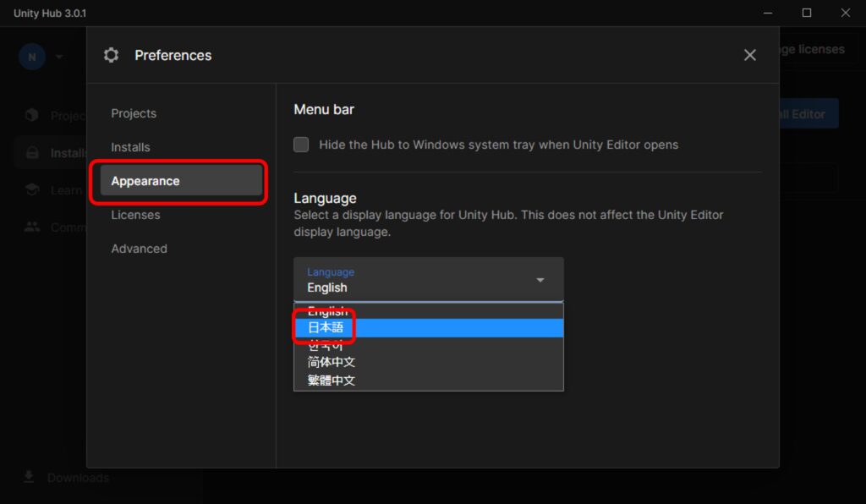Screen dimensions: 866x504
Task: Enable hiding the Hub to system tray checkbox
Action: tap(301, 145)
